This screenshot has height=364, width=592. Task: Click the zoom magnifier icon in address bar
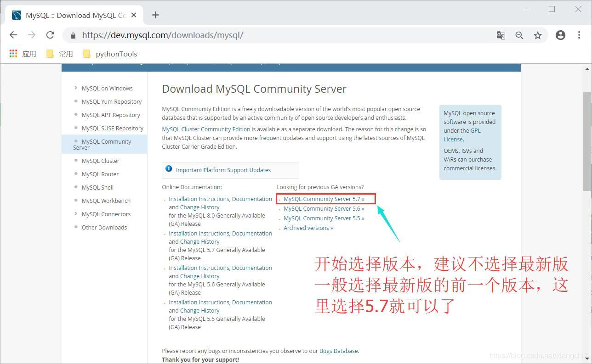click(x=519, y=35)
